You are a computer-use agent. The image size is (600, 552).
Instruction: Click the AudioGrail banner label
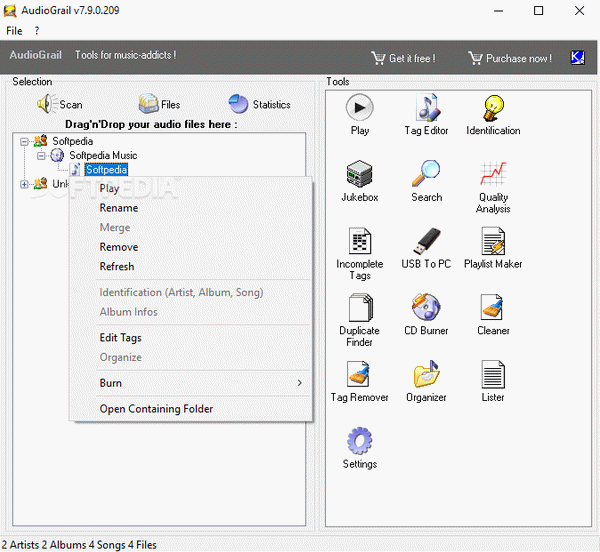(36, 55)
